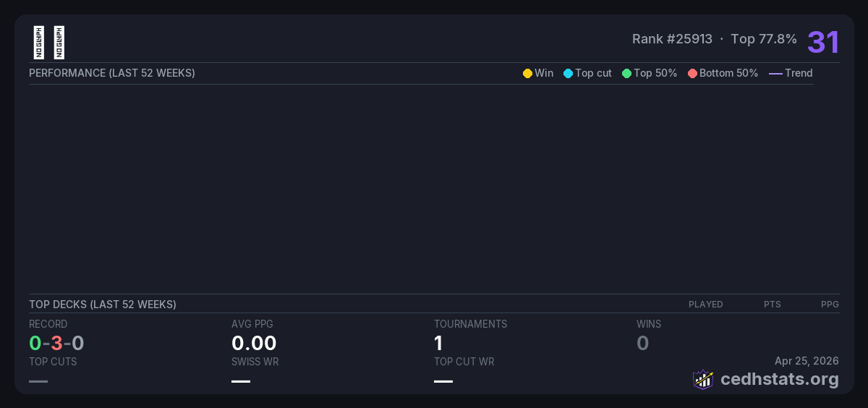Open the cedhstats.org text link

tap(780, 379)
